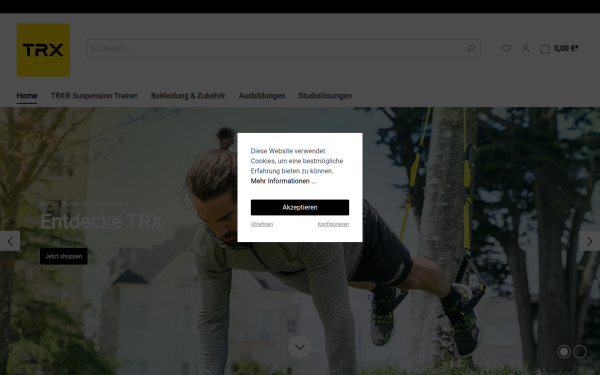Open the wishlist heart icon
The height and width of the screenshot is (375, 600).
(x=506, y=48)
